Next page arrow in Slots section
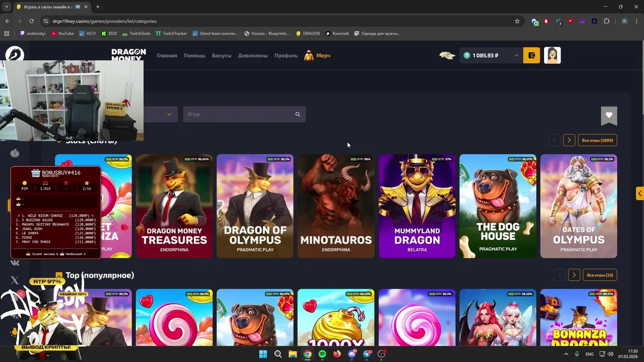The image size is (644, 362). point(569,140)
